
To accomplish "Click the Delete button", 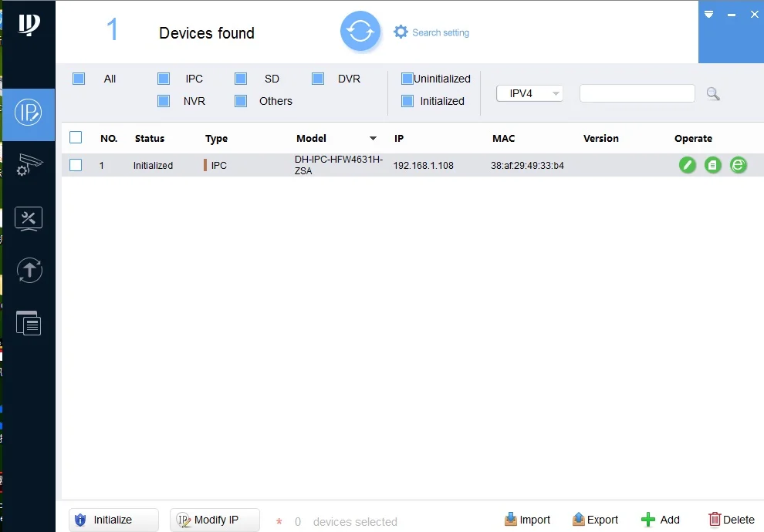I will pyautogui.click(x=732, y=520).
